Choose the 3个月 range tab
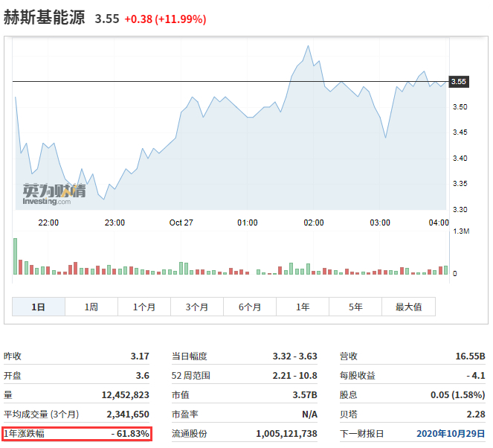The image size is (493, 448). [x=197, y=307]
